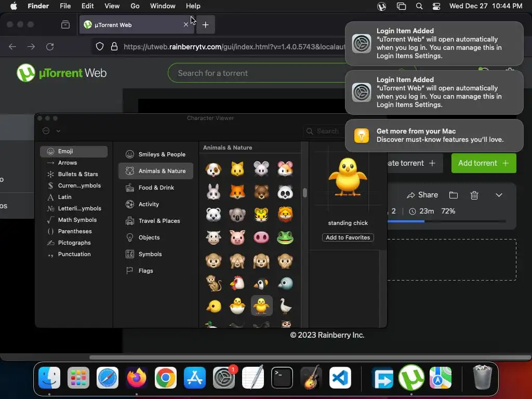This screenshot has height=399, width=532.
Task: Click the torrent download progress bar
Action: [446, 221]
